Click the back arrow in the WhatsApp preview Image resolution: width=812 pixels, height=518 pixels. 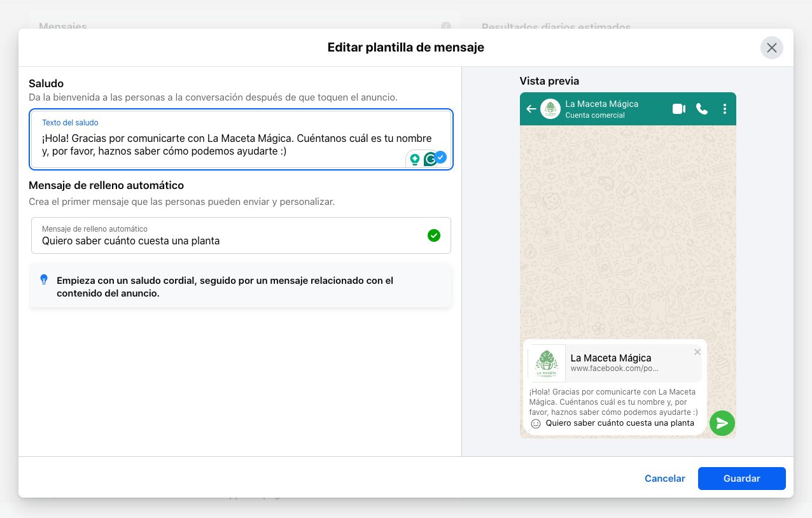coord(531,109)
